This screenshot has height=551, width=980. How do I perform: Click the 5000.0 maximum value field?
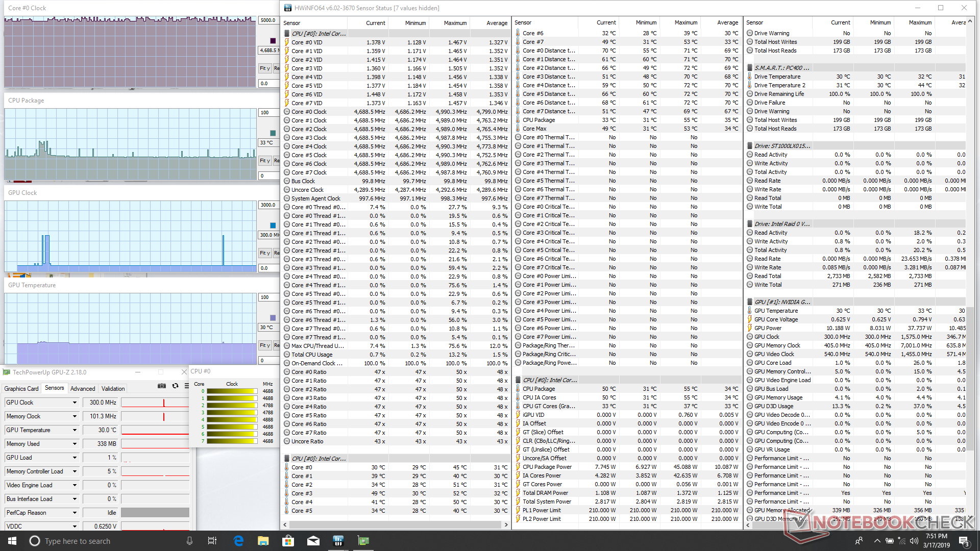268,20
